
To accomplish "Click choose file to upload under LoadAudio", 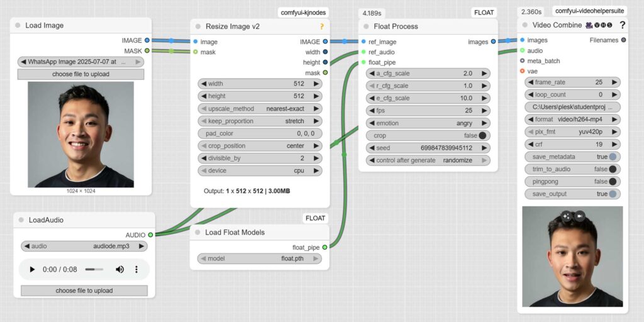I will coord(84,291).
